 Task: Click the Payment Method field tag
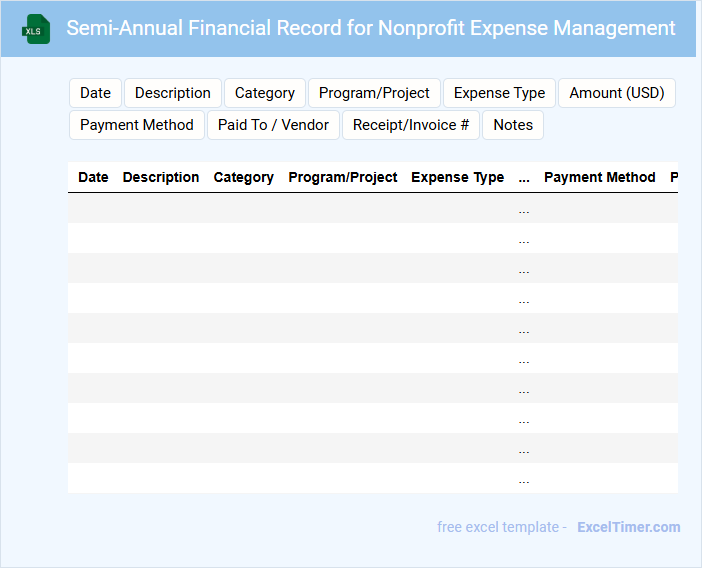click(137, 125)
